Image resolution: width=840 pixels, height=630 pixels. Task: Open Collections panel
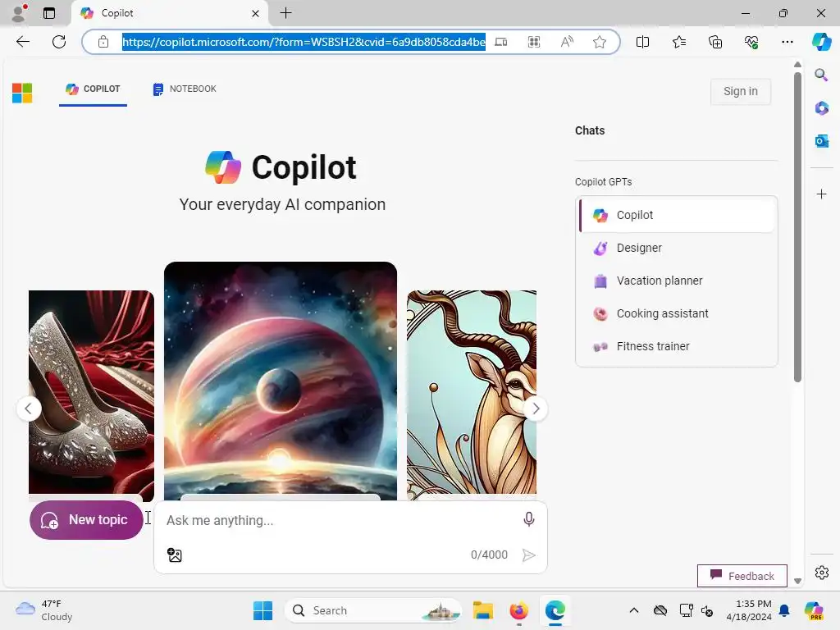coord(715,42)
